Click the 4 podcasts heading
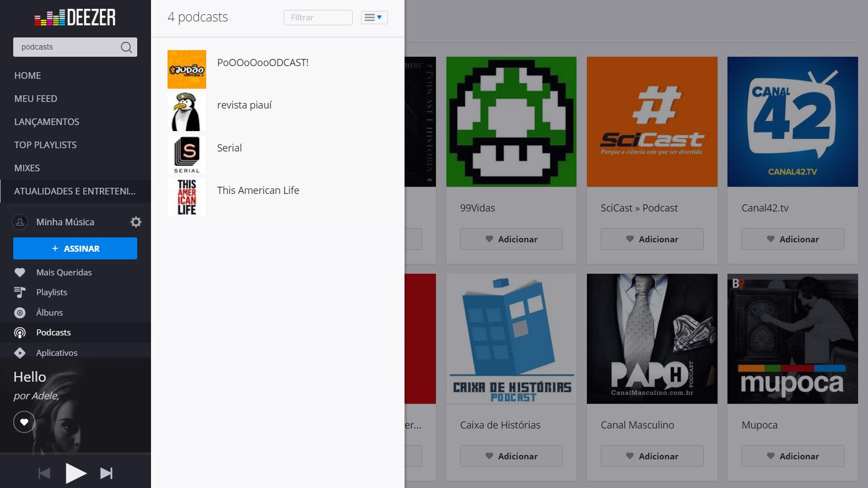Image resolution: width=868 pixels, height=488 pixels. [198, 18]
